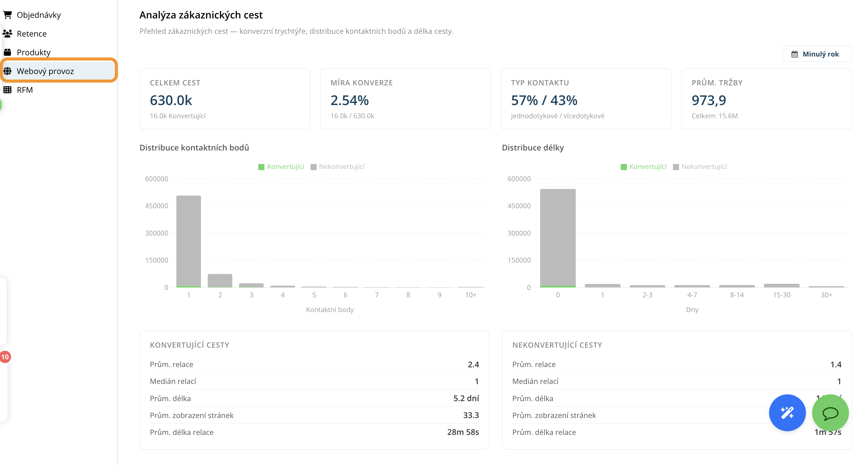Go to Objednávky in the sidebar
This screenshot has width=868, height=465.
39,15
